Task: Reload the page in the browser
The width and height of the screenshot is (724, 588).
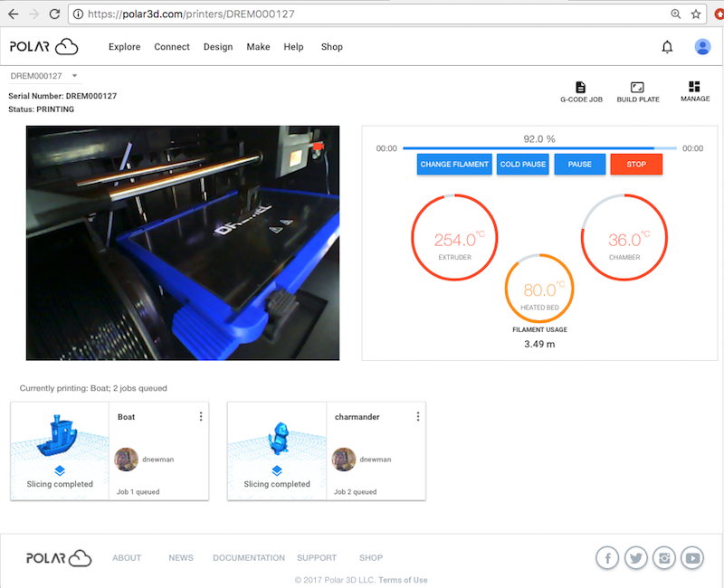Action: point(54,14)
